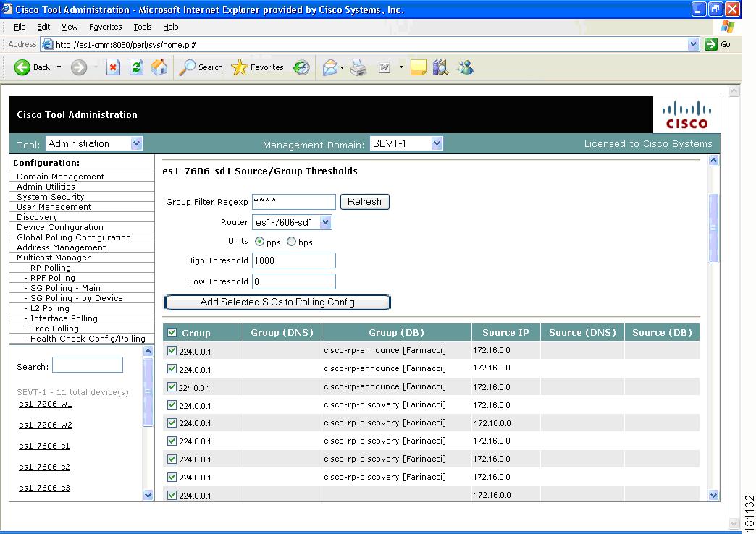Open the History clock icon
756x534 pixels.
(x=301, y=67)
